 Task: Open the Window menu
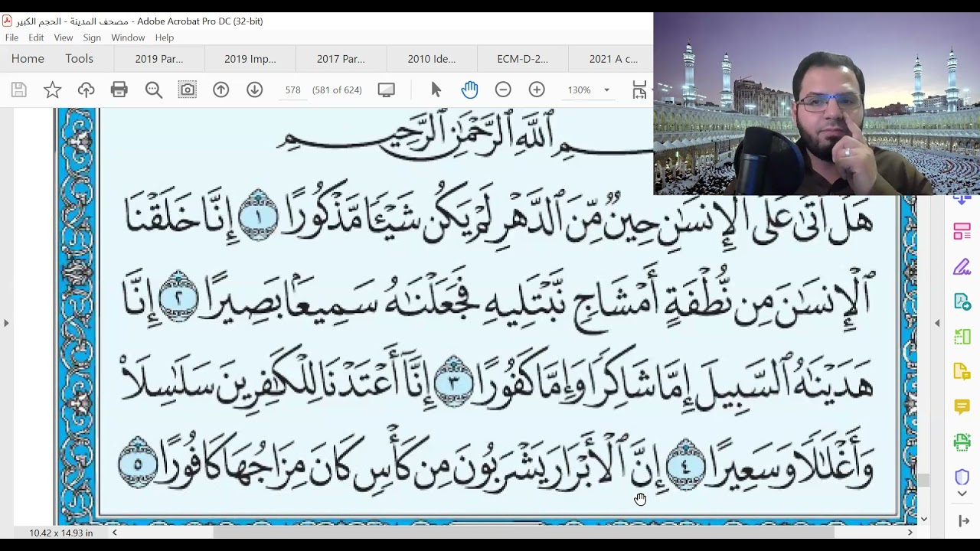[x=128, y=37]
